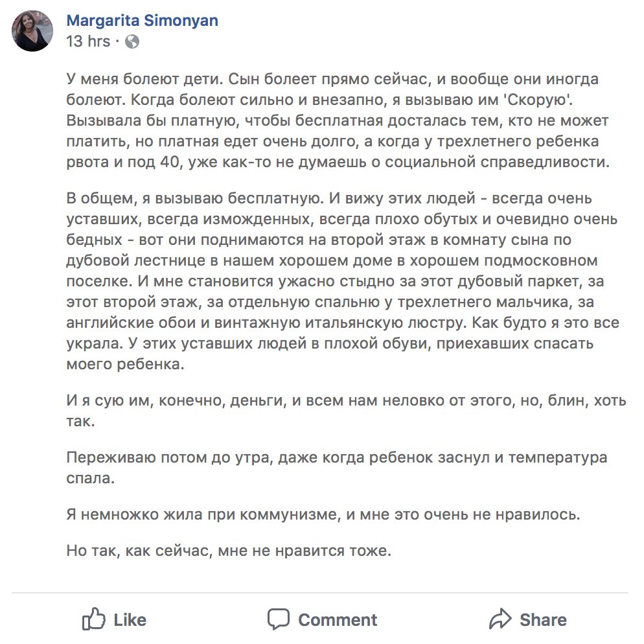Click the Share arrow icon

coord(500,619)
